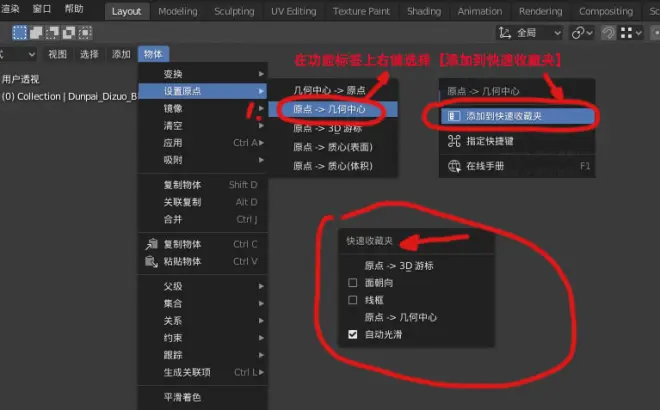
Task: Choose 原点 -> 质心(表面) option
Action: [333, 147]
